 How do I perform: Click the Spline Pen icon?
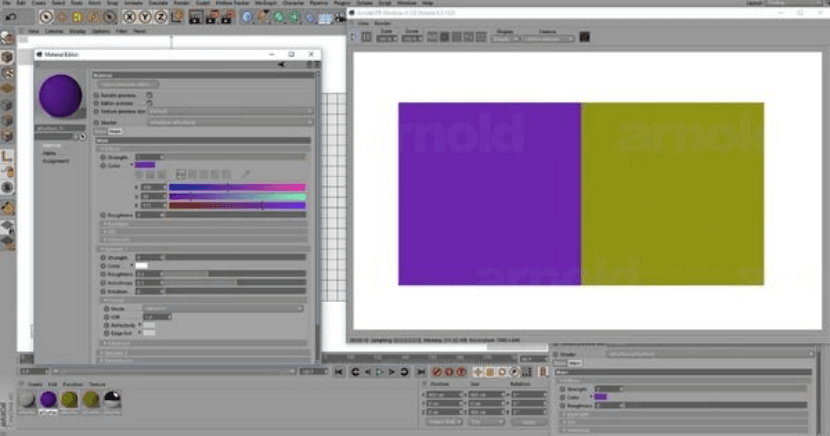(x=263, y=17)
